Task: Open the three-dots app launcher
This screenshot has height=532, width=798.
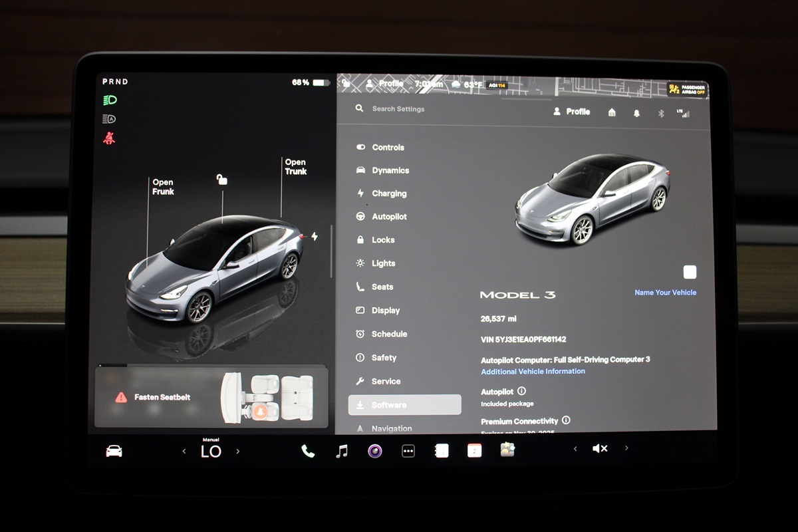Action: [x=408, y=451]
